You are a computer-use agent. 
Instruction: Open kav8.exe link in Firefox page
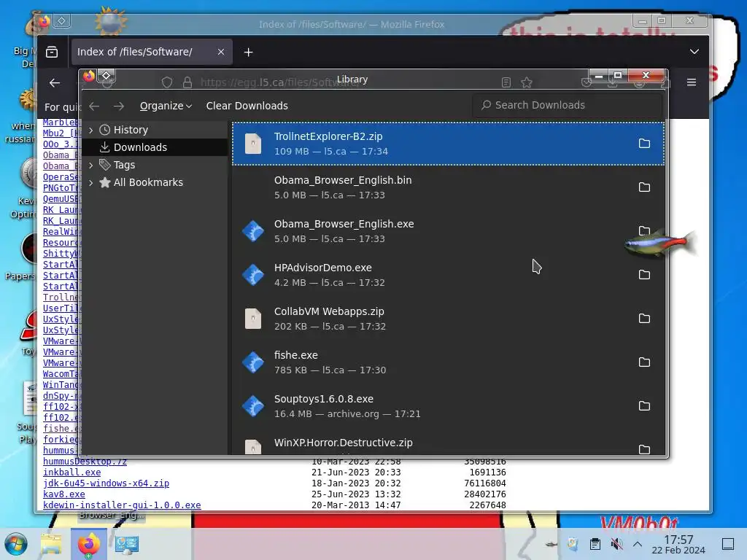(x=64, y=494)
